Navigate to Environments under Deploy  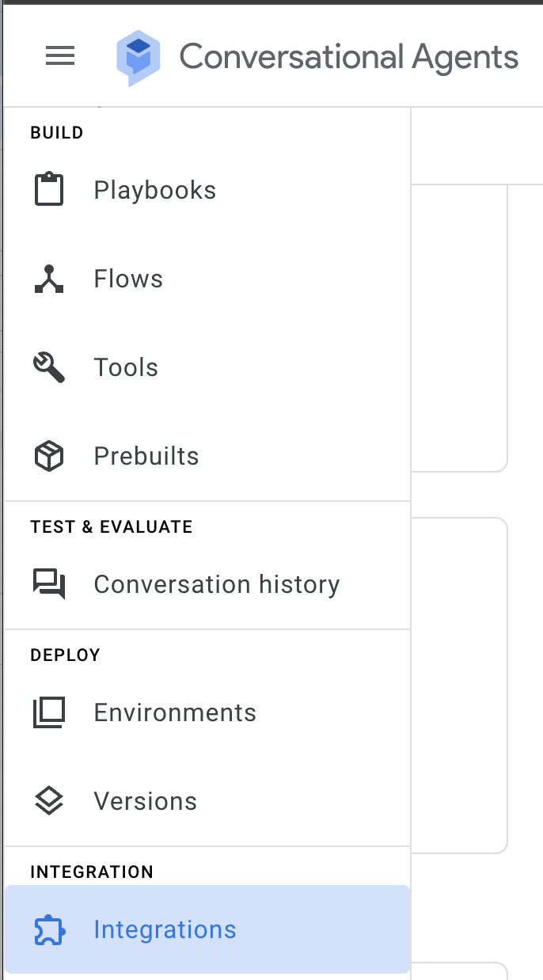(x=175, y=712)
